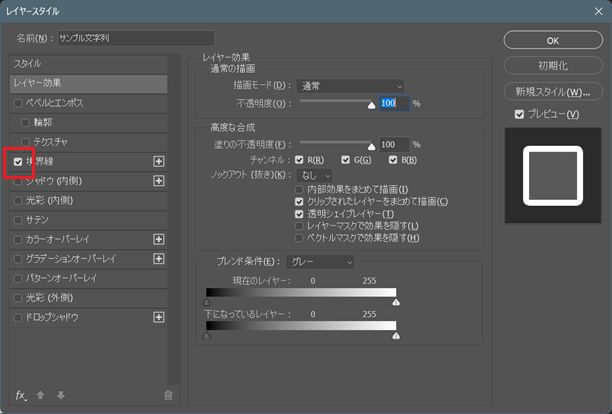Viewport: 612px width, 414px height.
Task: Add another シャドウ (内側) effect with plus icon
Action: pos(158,181)
